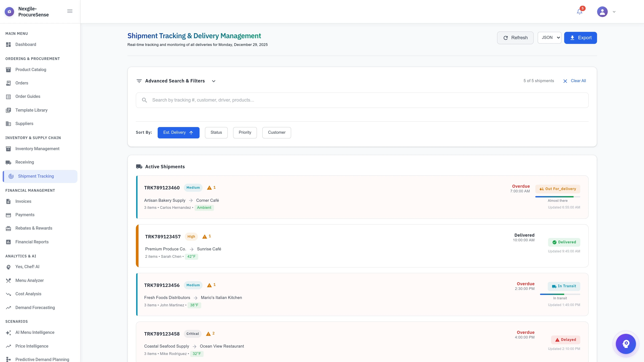
Task: Open the hamburger menu next to Nexgile-ProcureSense
Action: pos(70,11)
